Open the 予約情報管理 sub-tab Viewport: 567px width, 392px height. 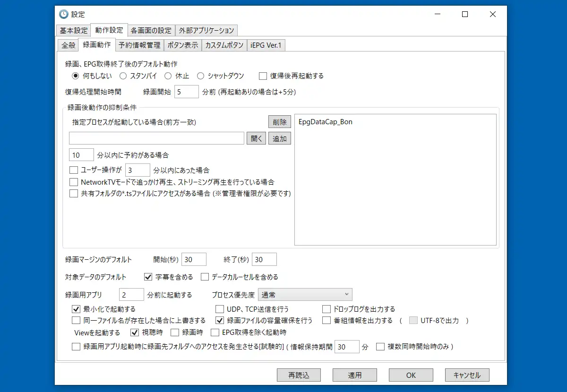(139, 45)
